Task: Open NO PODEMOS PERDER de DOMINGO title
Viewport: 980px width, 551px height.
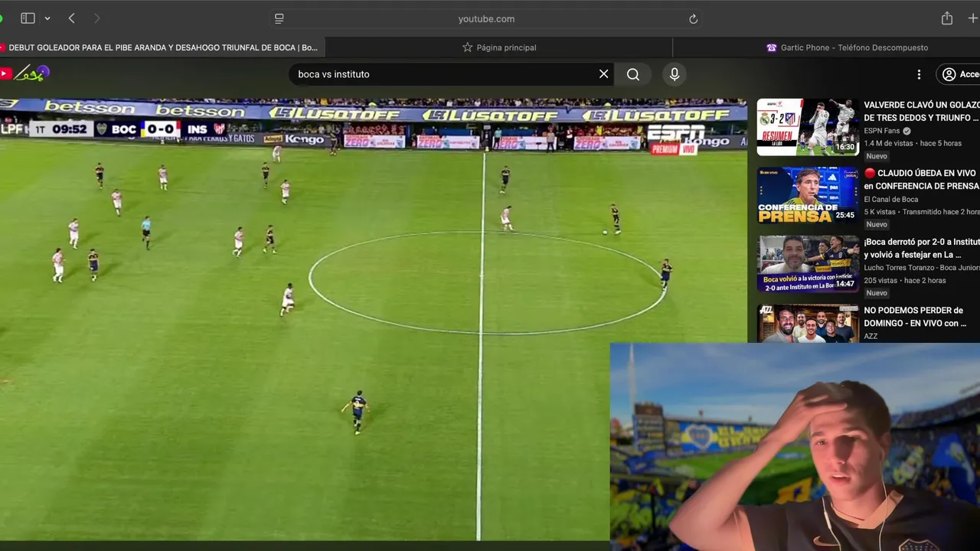Action: tap(916, 317)
